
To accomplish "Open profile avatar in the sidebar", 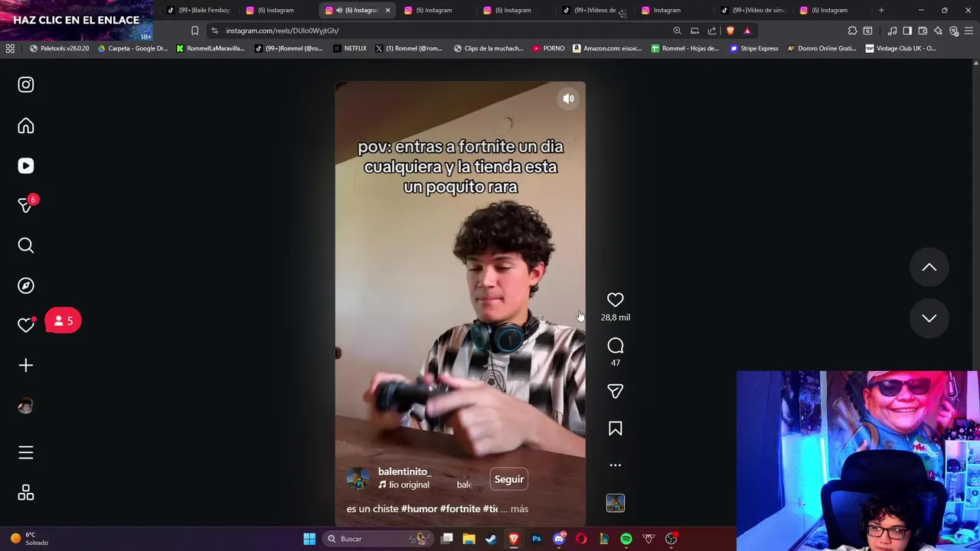I will click(x=26, y=406).
